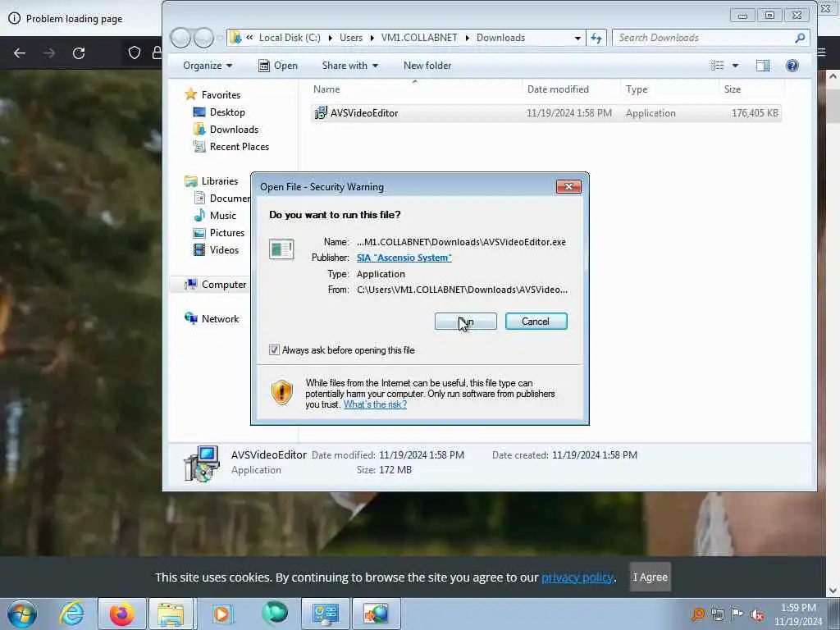Screen dimensions: 840x630
Task: Click the yellow security shield icon
Action: [282, 393]
